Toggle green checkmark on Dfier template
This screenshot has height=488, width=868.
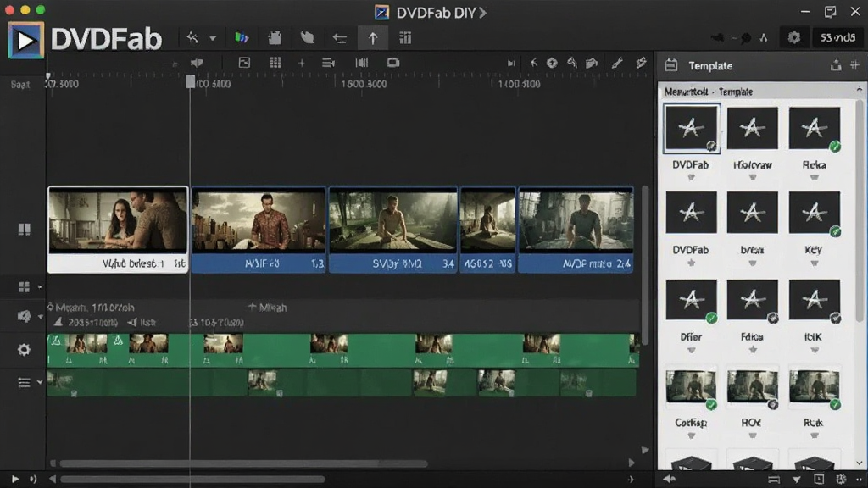(711, 319)
